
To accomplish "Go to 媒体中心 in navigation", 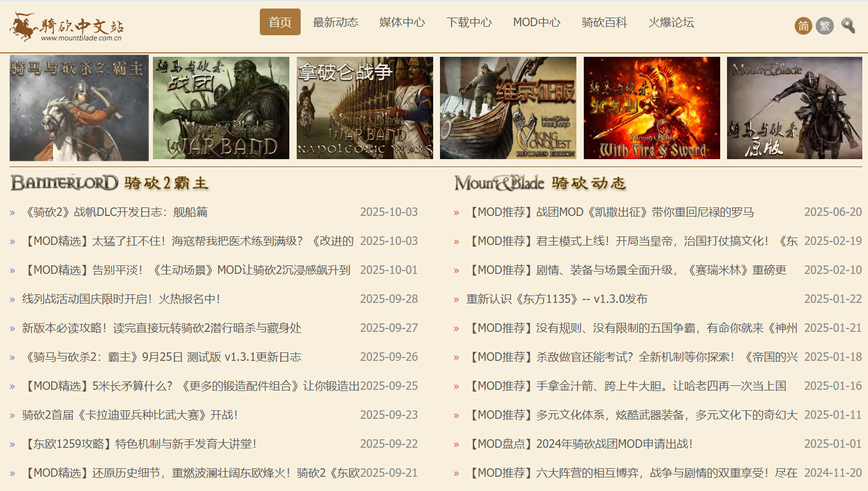I will 402,22.
